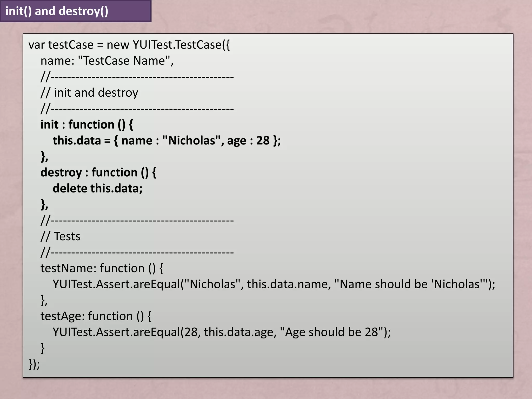Image resolution: width=532 pixels, height=399 pixels.
Task: Click the line 'testAge: function () {'
Action: (96, 316)
